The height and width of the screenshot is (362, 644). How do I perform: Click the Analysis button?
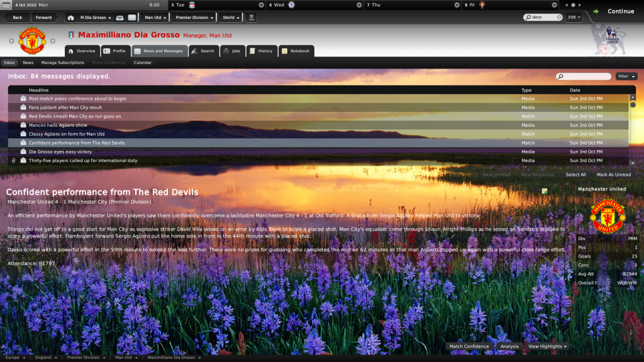click(x=509, y=346)
